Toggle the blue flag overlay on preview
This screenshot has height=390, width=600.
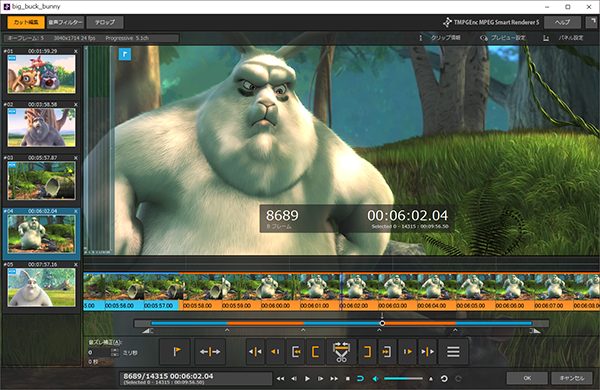pos(125,54)
